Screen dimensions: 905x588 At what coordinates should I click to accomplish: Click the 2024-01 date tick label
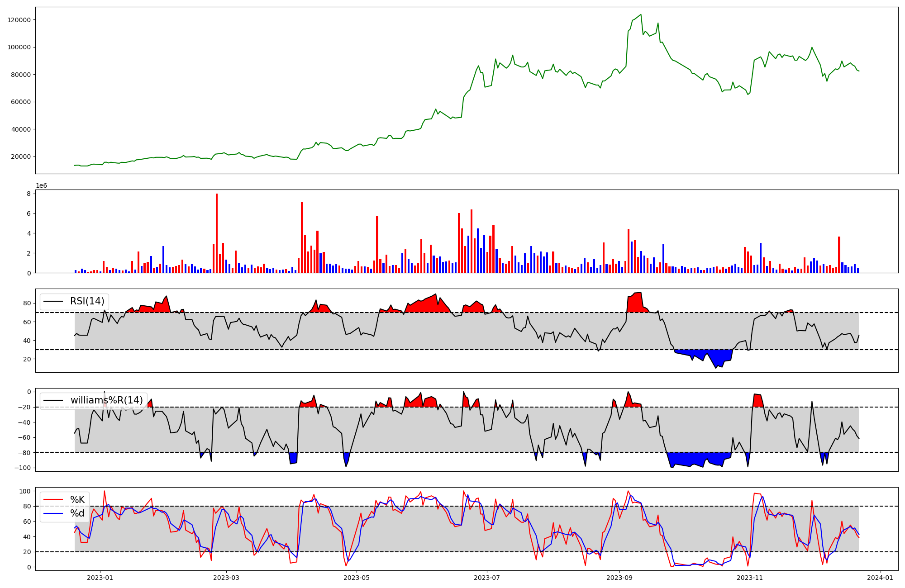[880, 578]
